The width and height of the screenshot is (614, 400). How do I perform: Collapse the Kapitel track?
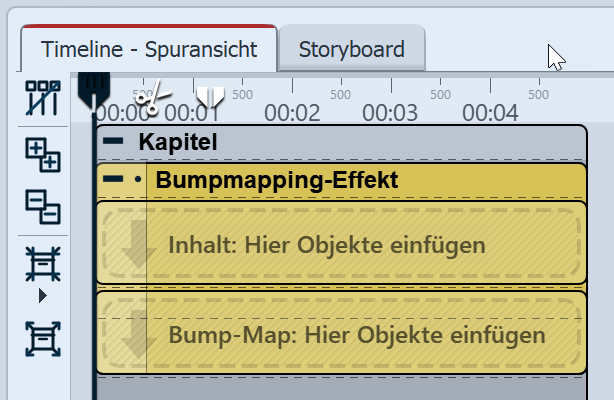point(114,141)
